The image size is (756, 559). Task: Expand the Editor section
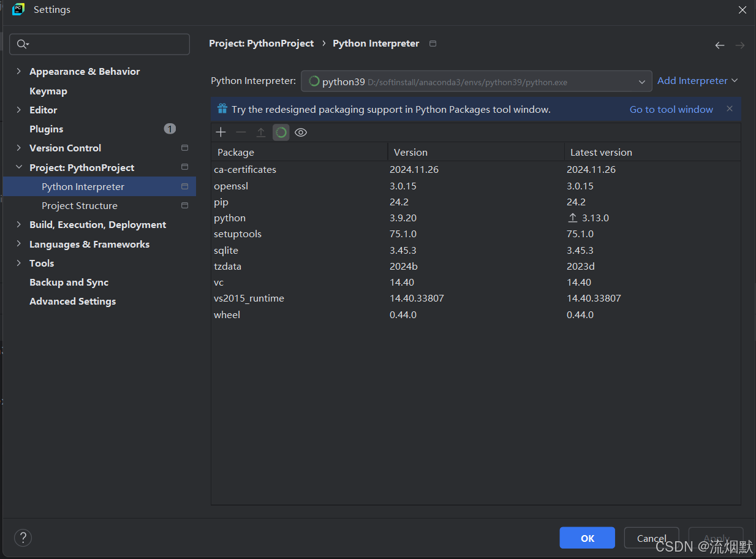(x=18, y=110)
